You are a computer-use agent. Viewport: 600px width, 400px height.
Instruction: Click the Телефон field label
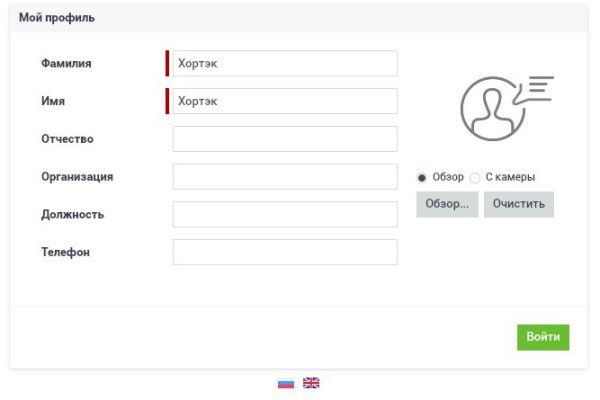pos(65,252)
